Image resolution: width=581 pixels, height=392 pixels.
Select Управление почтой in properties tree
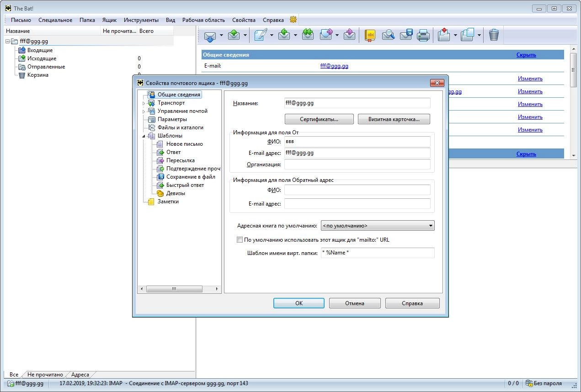pyautogui.click(x=182, y=111)
